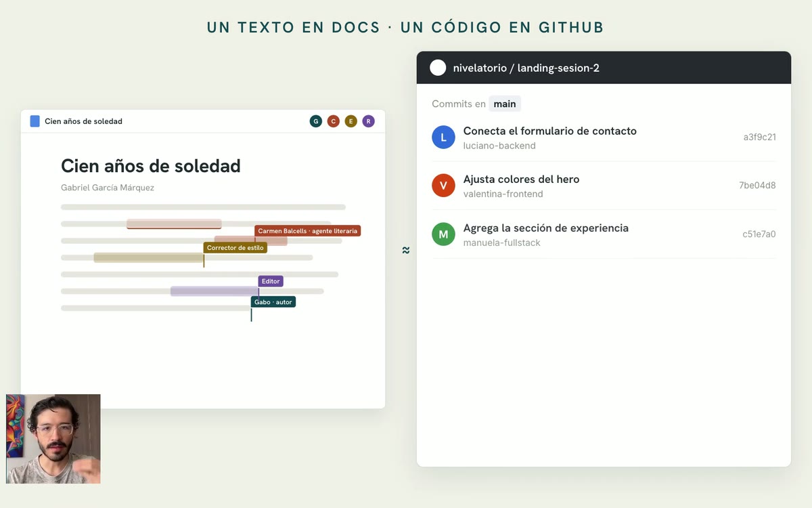The image size is (812, 508).
Task: Click commit hash c51e7a0
Action: 759,234
